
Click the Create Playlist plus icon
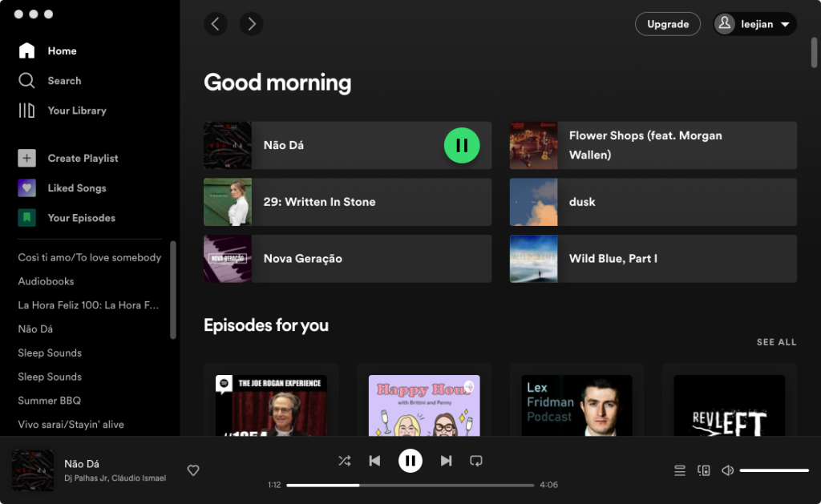tap(27, 158)
